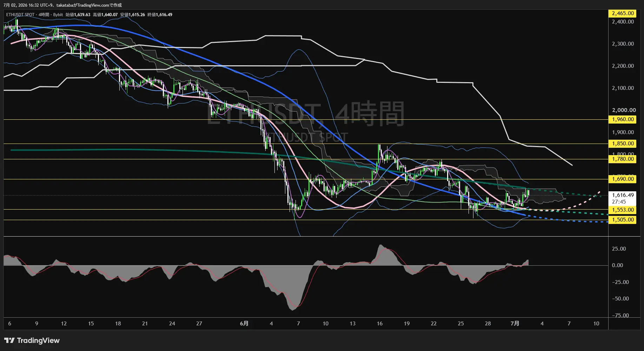Click date 16 on the time axis
Image resolution: width=644 pixels, height=351 pixels.
tap(380, 324)
